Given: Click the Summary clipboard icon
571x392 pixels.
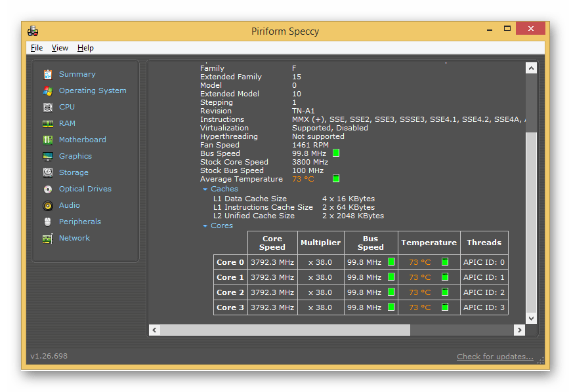Looking at the screenshot, I should 48,74.
